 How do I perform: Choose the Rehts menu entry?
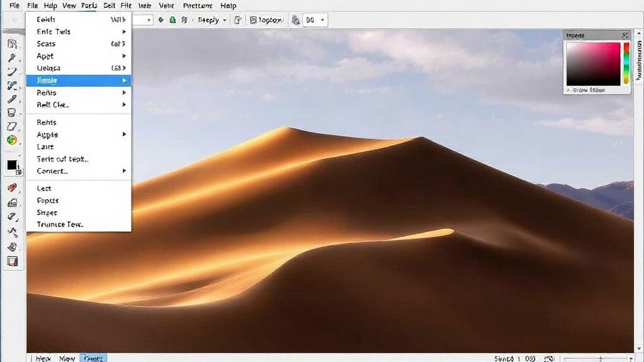tap(79, 123)
